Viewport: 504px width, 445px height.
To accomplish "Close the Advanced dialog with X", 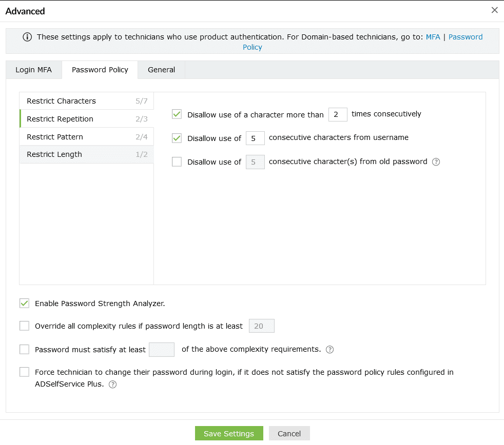I will click(x=495, y=10).
